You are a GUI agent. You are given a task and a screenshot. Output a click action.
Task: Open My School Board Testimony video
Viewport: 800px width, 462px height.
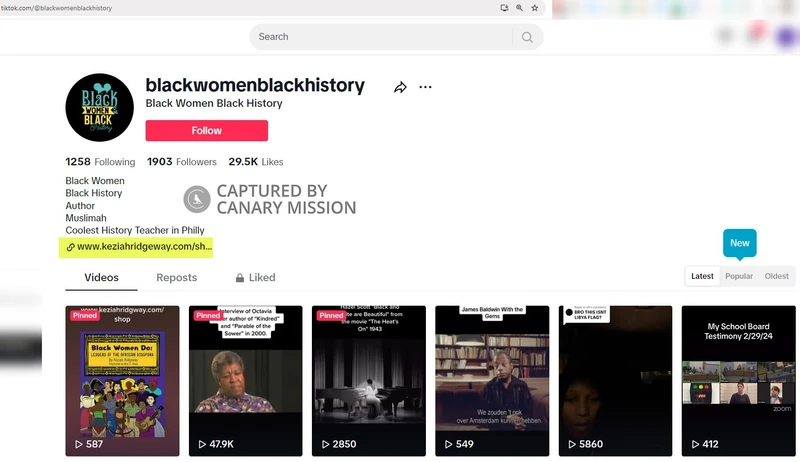click(738, 381)
